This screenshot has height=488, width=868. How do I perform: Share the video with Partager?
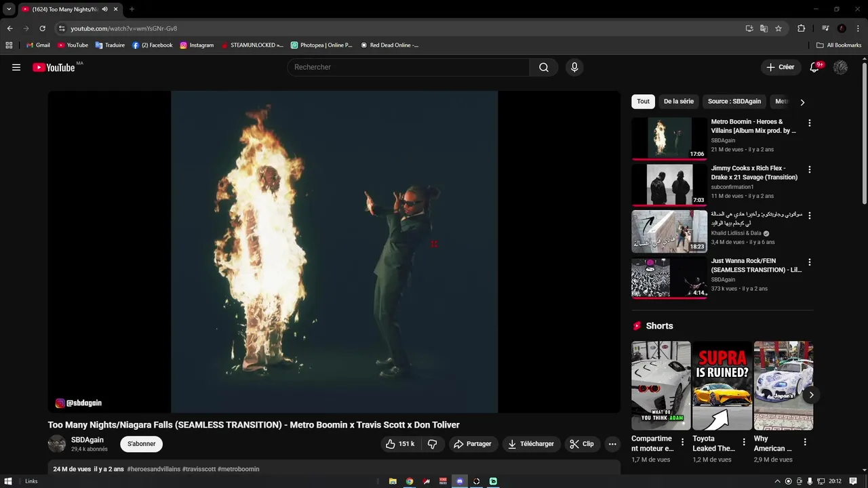click(x=473, y=444)
